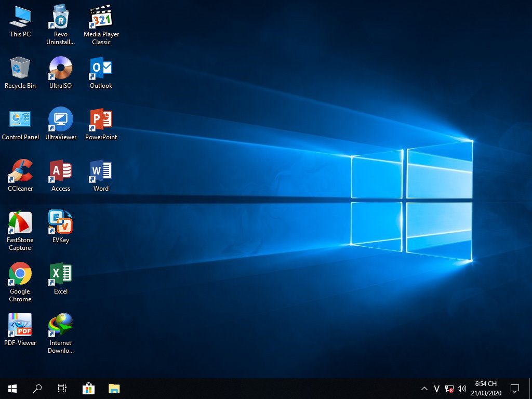Launch Microsoft Store from the taskbar
532x399 pixels.
(88, 389)
